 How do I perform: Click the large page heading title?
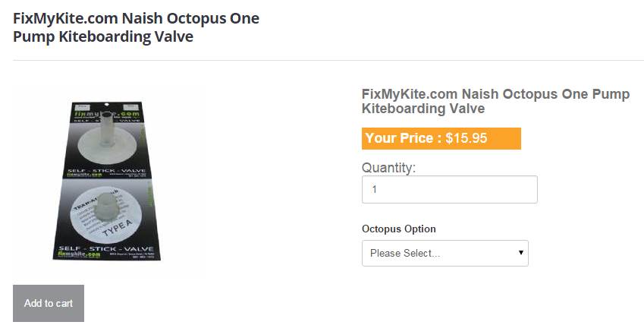point(137,27)
